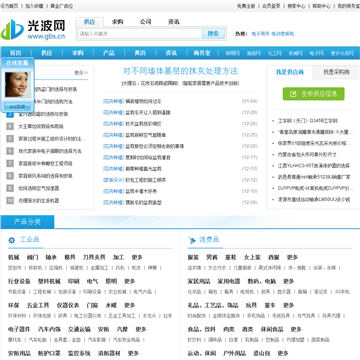Image resolution: width=360 pixels, height=360 pixels.
Task: Open the 女上装 category link
Action: tap(252, 257)
